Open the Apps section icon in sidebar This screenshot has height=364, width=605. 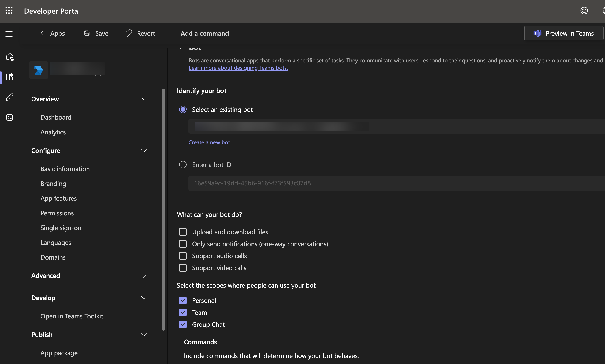pos(10,77)
